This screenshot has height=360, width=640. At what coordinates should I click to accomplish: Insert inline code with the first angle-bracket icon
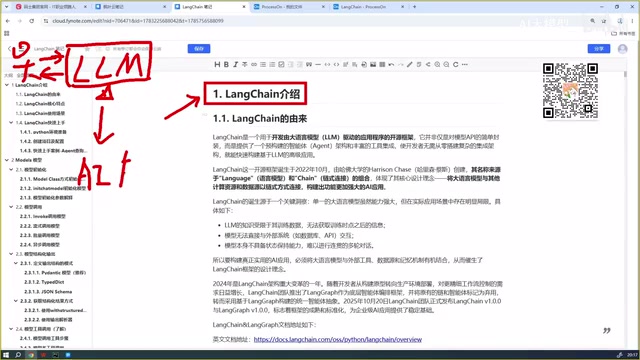[x=327, y=64]
